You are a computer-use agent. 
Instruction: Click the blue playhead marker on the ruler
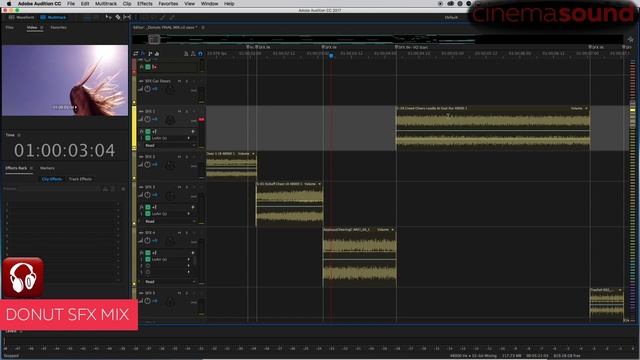[x=331, y=56]
